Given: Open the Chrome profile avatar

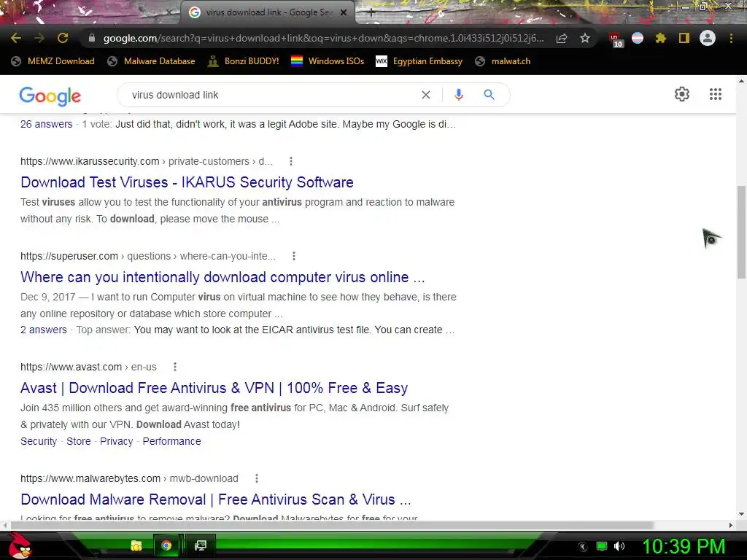Looking at the screenshot, I should [708, 38].
